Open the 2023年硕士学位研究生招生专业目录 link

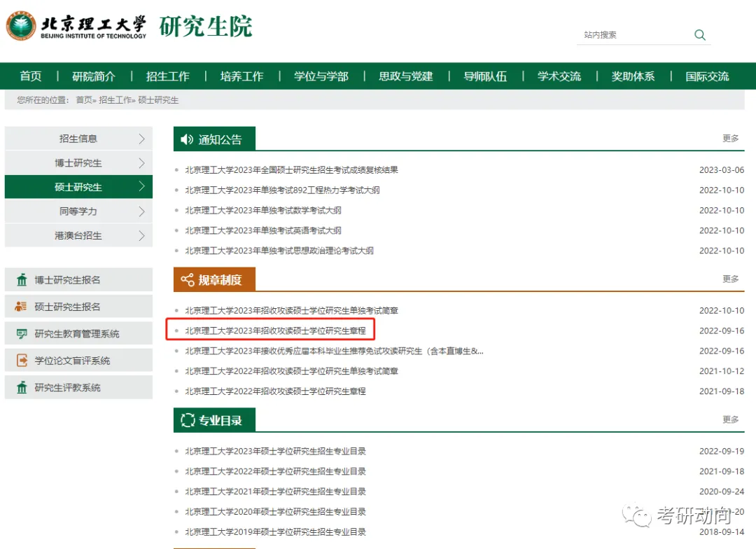click(276, 451)
